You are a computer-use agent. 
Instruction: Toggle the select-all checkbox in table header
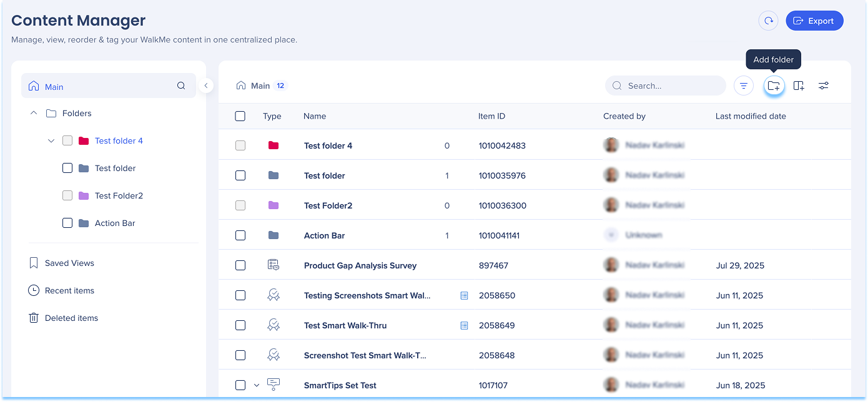(x=240, y=116)
